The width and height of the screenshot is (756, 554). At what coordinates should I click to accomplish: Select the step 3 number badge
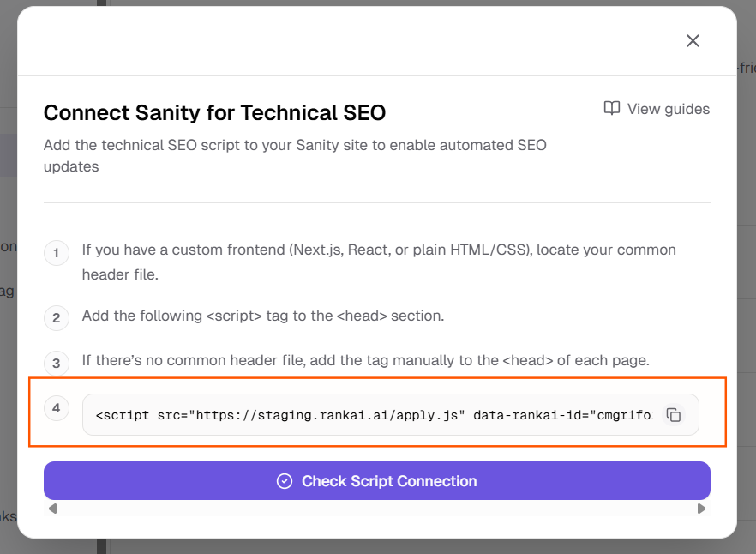57,364
